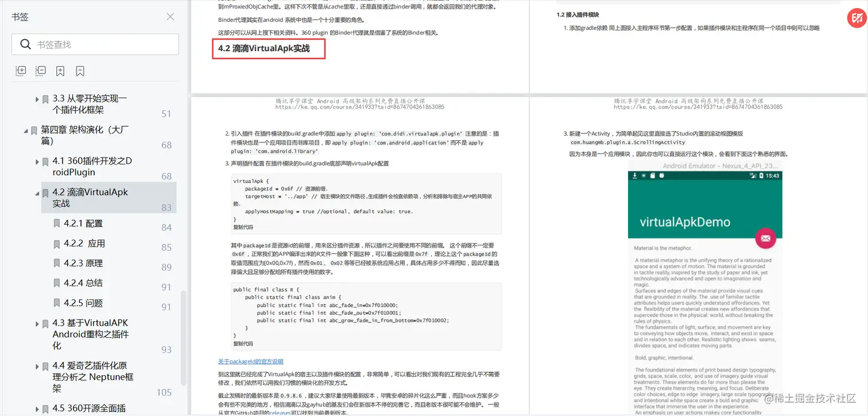Click bookmark icon beside 4.2.4 总结
The width and height of the screenshot is (868, 416).
point(57,283)
